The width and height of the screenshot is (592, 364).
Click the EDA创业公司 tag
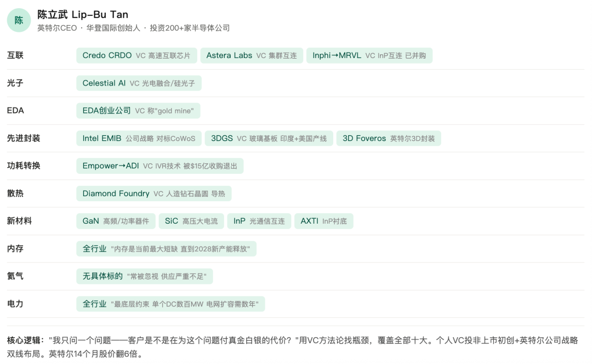tap(138, 111)
